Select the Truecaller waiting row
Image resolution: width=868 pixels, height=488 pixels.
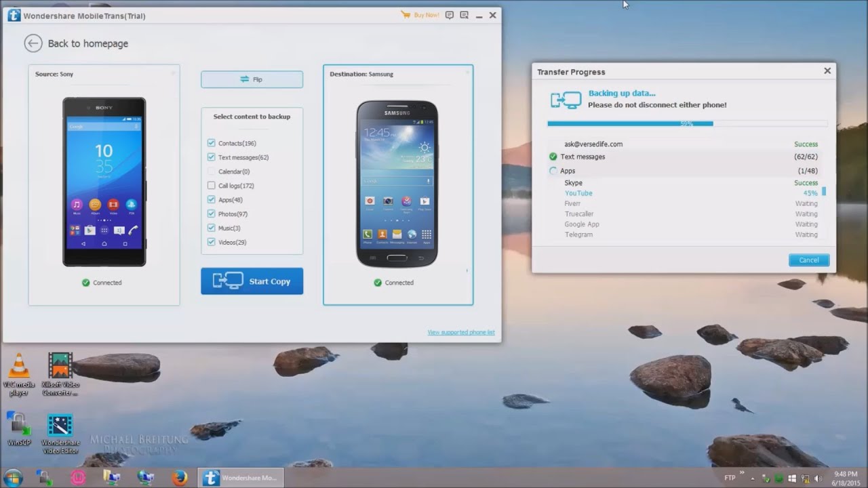[x=684, y=214]
